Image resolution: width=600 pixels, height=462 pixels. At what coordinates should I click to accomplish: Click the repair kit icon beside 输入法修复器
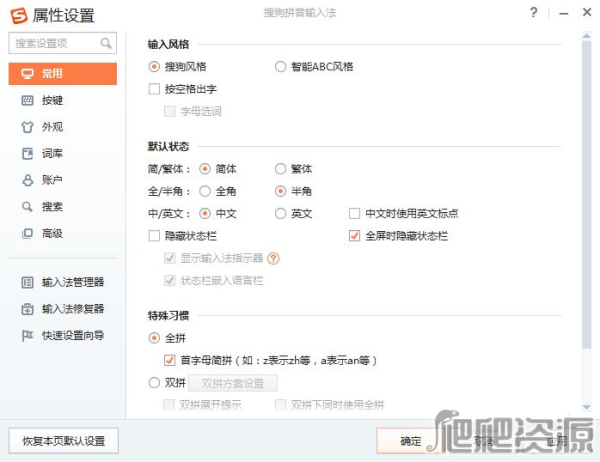click(27, 309)
